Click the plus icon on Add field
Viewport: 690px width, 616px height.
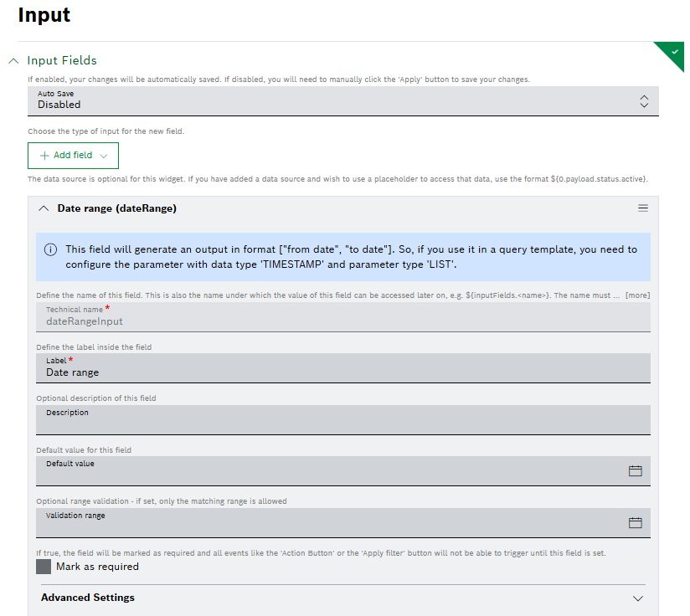(44, 156)
